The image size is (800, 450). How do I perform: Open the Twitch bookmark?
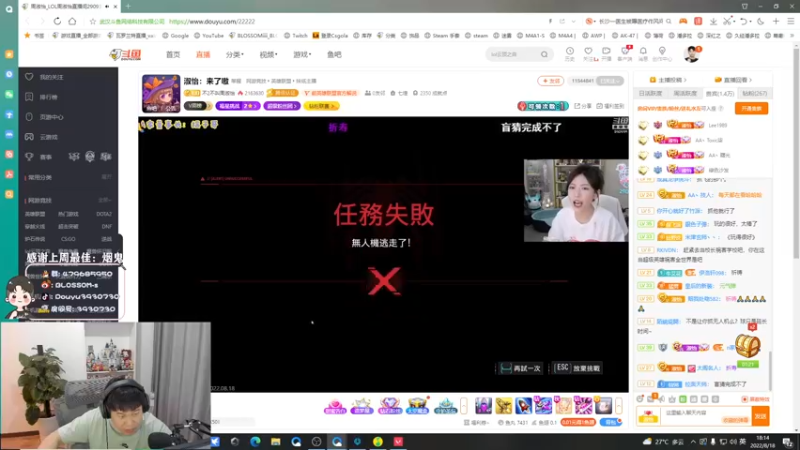point(296,36)
